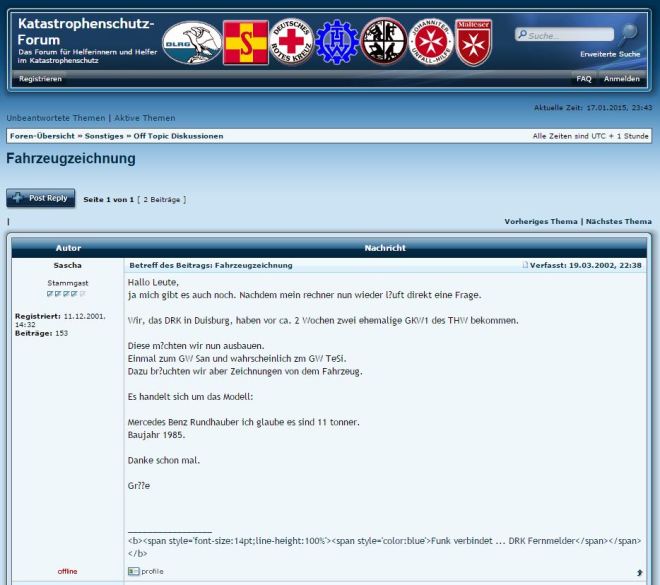The image size is (660, 585).
Task: Click the Johanniter Unfall-Hilfe logo
Action: [430, 43]
